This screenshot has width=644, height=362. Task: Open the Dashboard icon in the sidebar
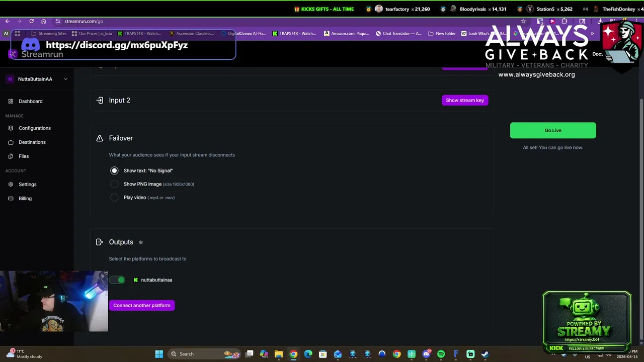click(x=11, y=101)
